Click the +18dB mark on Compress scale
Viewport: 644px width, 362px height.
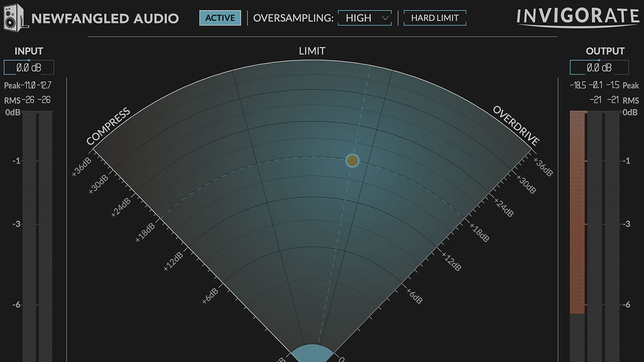pyautogui.click(x=145, y=232)
